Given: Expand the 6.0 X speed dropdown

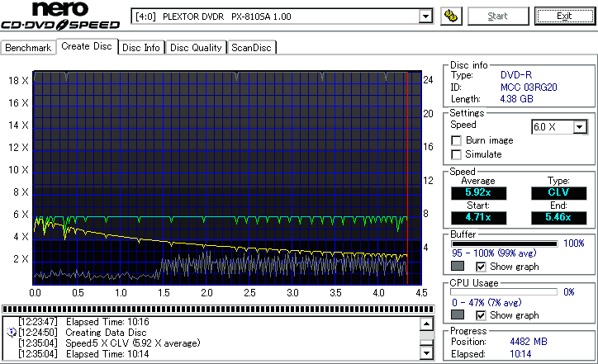Looking at the screenshot, I should coord(580,126).
